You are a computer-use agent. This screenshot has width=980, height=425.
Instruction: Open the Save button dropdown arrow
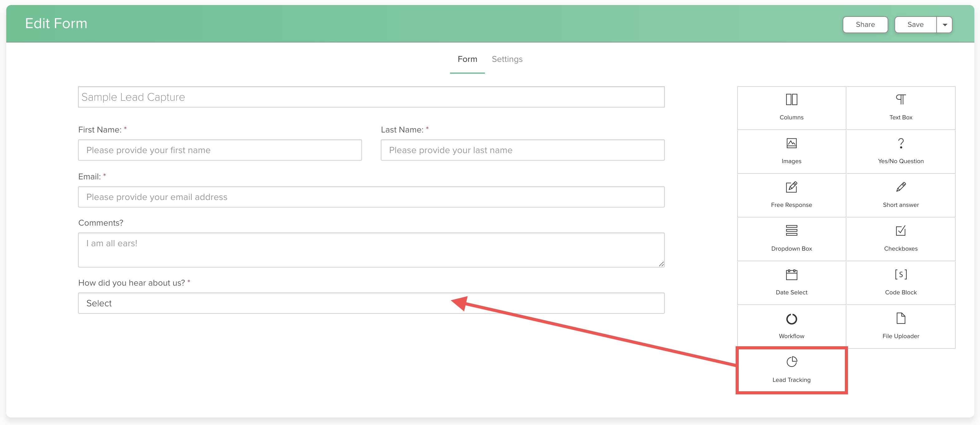click(x=945, y=25)
